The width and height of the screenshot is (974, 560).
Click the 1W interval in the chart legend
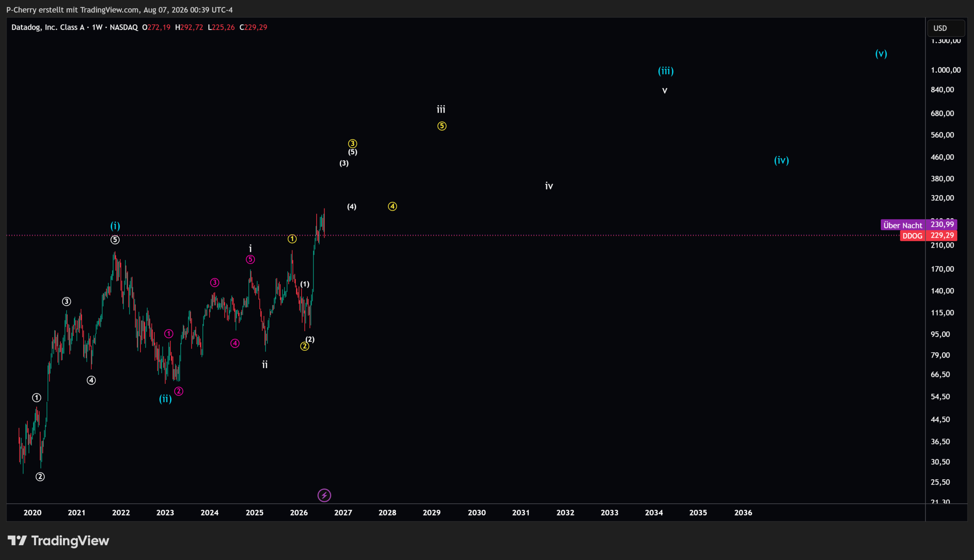point(97,27)
